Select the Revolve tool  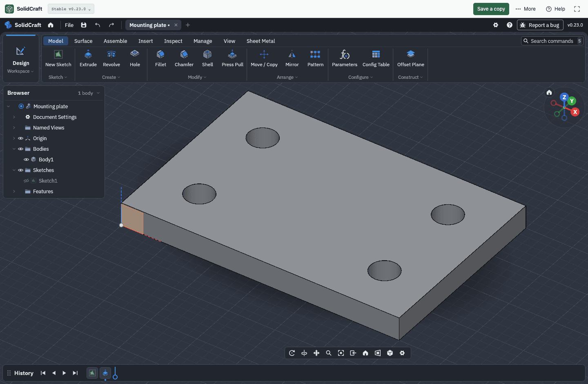(x=111, y=58)
